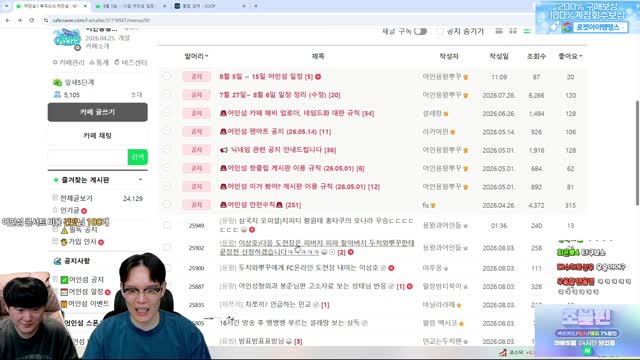
Task: Open 통계 menu link
Action: coord(99,62)
